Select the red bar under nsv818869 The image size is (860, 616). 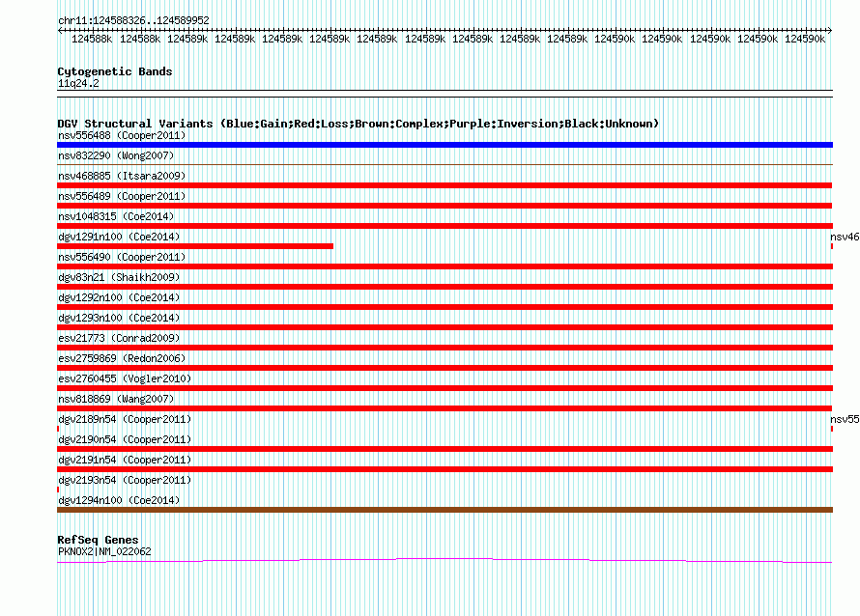coord(444,408)
